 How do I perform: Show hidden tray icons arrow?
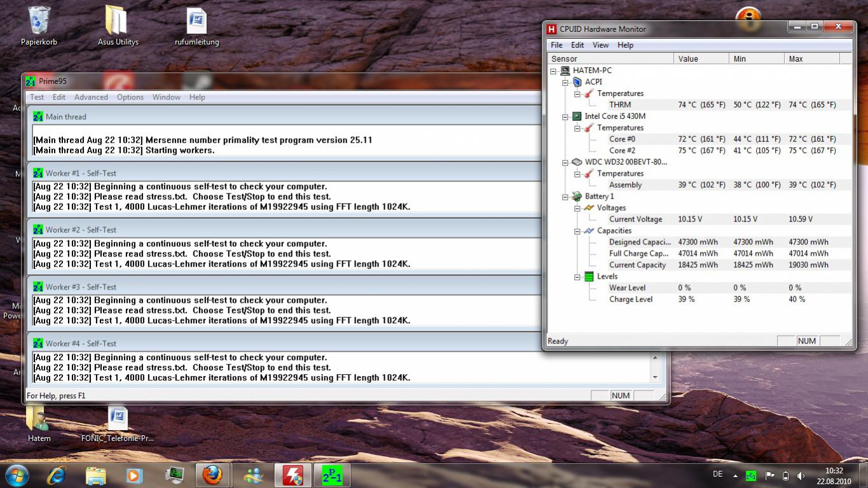point(736,475)
